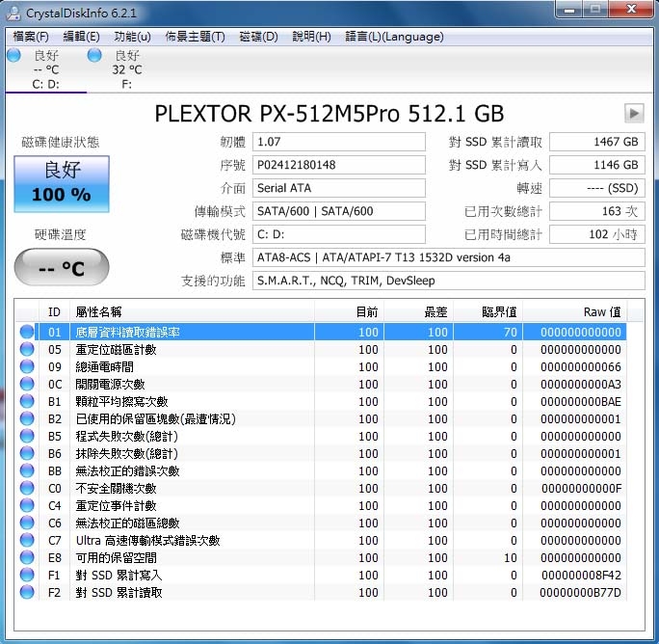Click the -- °C temperature button

point(62,267)
